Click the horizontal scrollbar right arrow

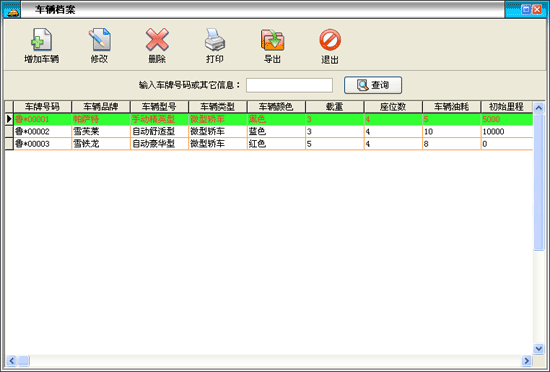(x=526, y=360)
